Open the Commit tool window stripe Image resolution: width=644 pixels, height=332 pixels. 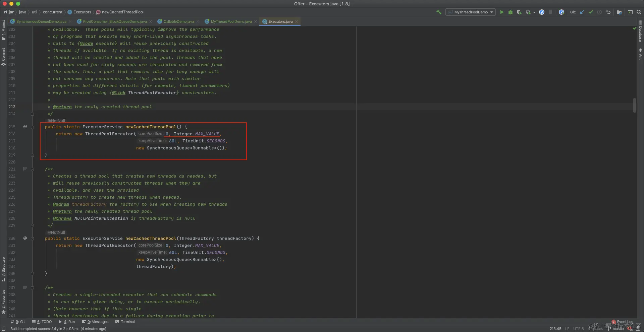tap(3, 57)
